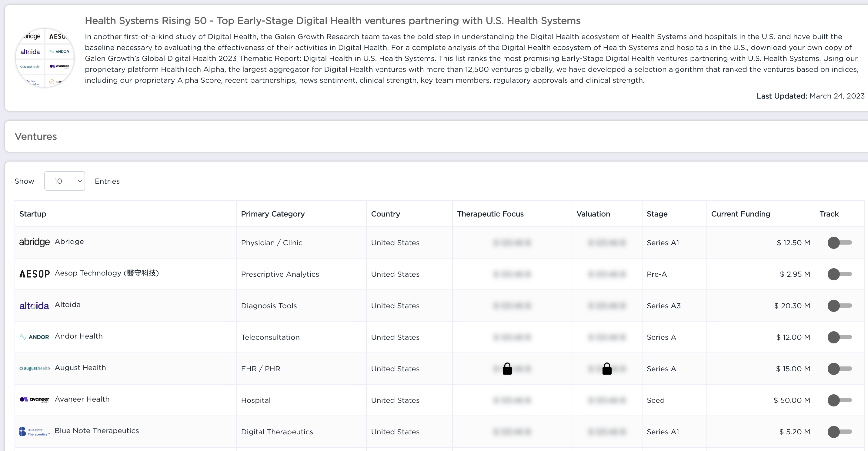The height and width of the screenshot is (451, 868).
Task: Click the $ 20.30 M funding value
Action: point(792,306)
